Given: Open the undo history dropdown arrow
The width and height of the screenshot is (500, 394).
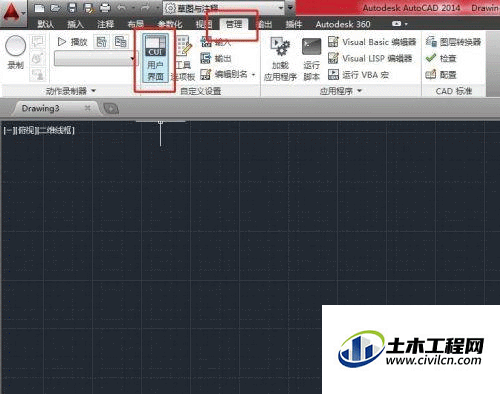Looking at the screenshot, I should (x=133, y=8).
